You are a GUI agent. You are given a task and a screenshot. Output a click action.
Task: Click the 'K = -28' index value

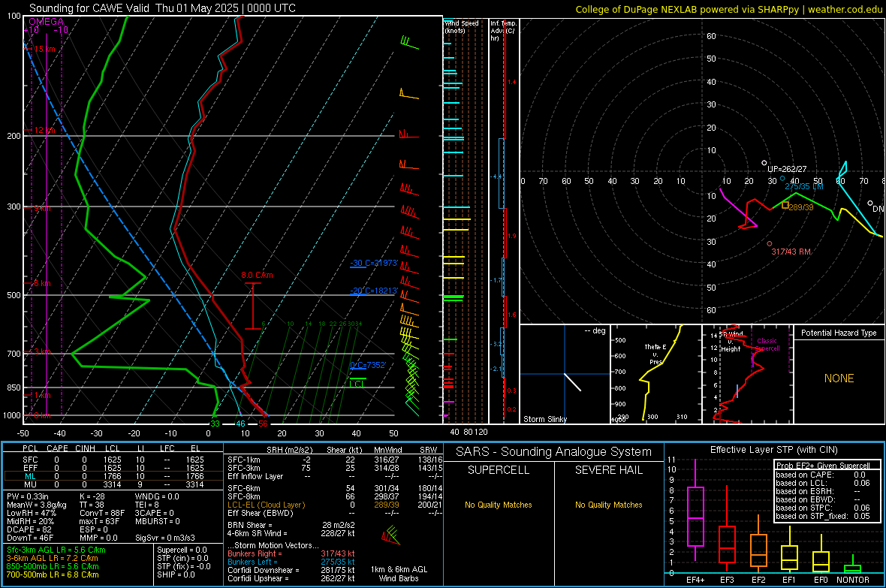pyautogui.click(x=92, y=496)
